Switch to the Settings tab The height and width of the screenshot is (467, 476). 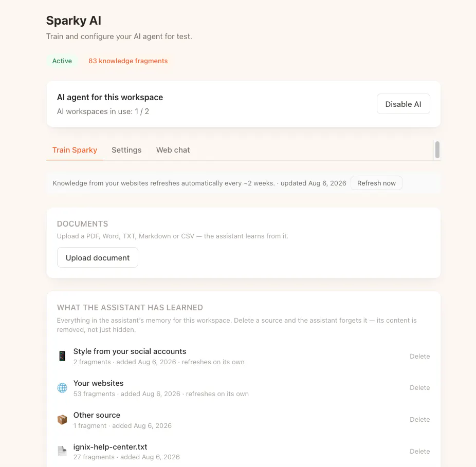[x=126, y=150]
